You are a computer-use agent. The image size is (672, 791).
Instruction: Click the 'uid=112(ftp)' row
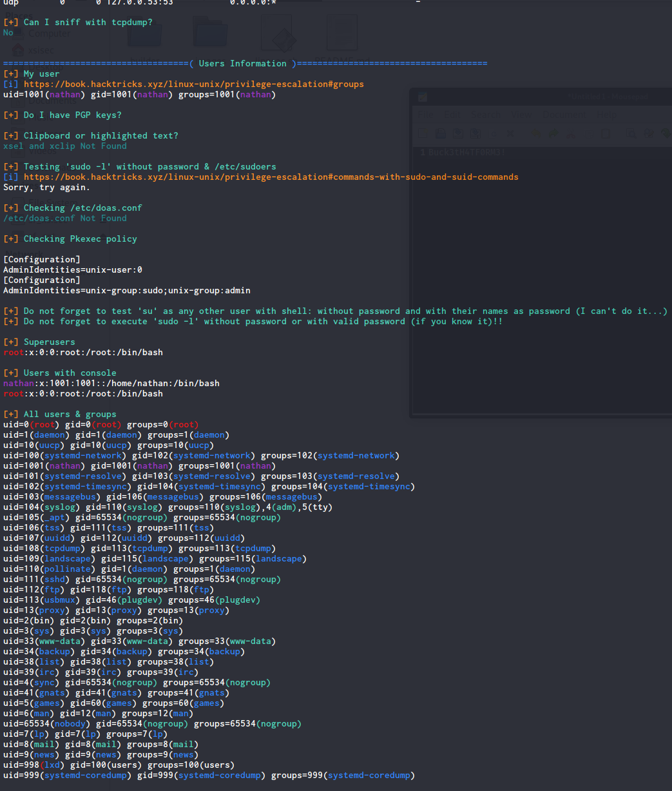(109, 590)
